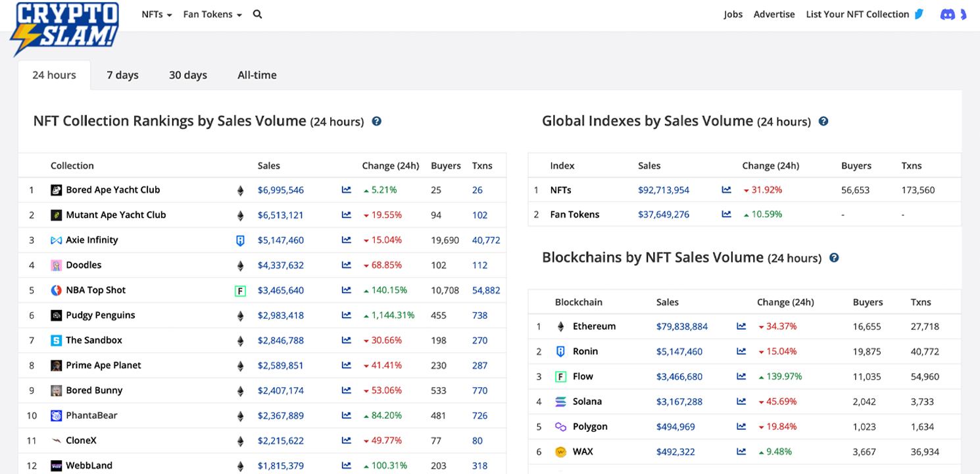Select the 24 hours tab

[x=54, y=75]
